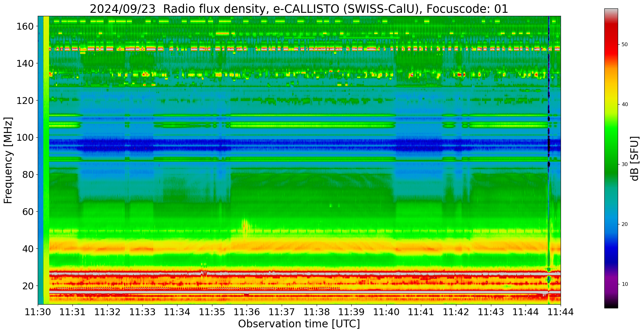The height and width of the screenshot is (333, 644).
Task: Click the 160 frequency tick label
Action: (25, 26)
